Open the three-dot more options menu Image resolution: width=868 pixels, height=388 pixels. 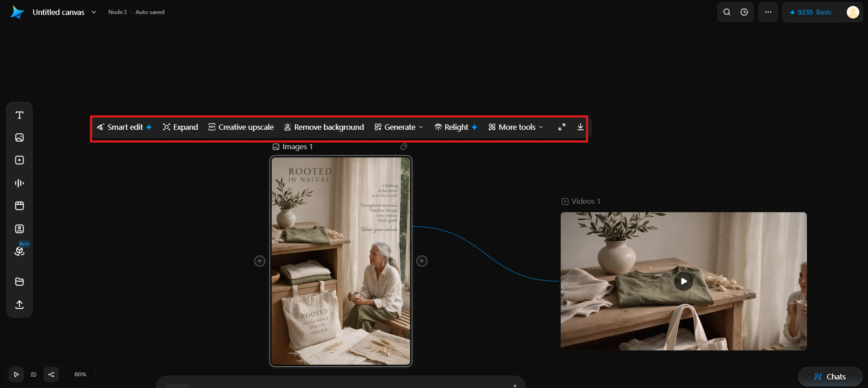(768, 12)
